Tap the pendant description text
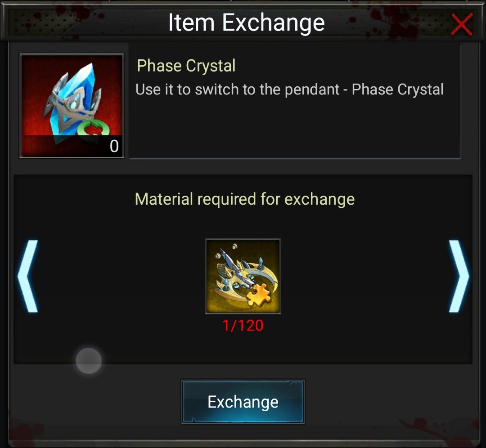Screen dimensions: 486x448 tap(289, 90)
